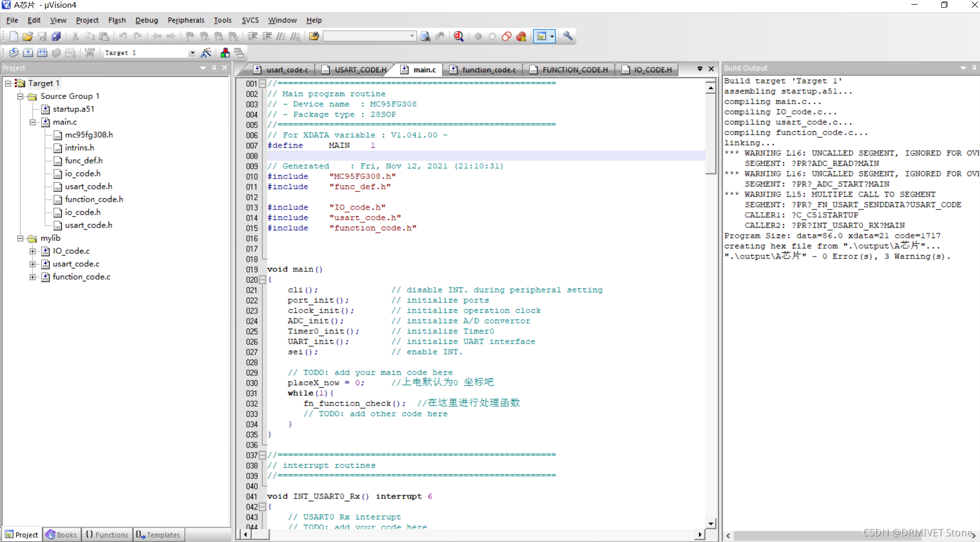The height and width of the screenshot is (542, 980).
Task: Show the Books panel tab
Action: coord(61,535)
